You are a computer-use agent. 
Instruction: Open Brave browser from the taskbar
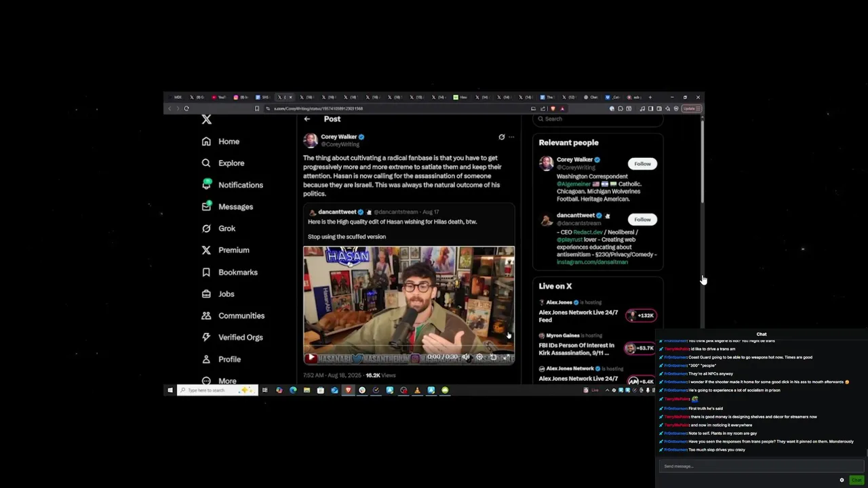tap(349, 390)
